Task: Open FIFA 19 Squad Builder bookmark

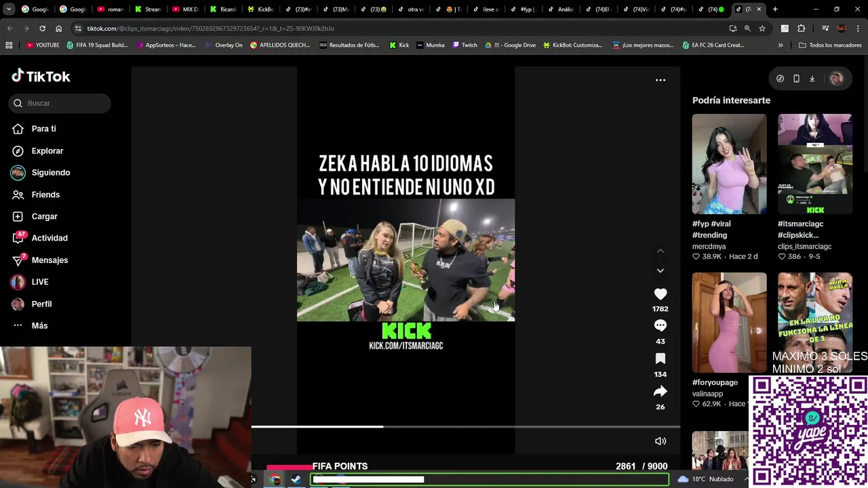Action: (x=97, y=45)
